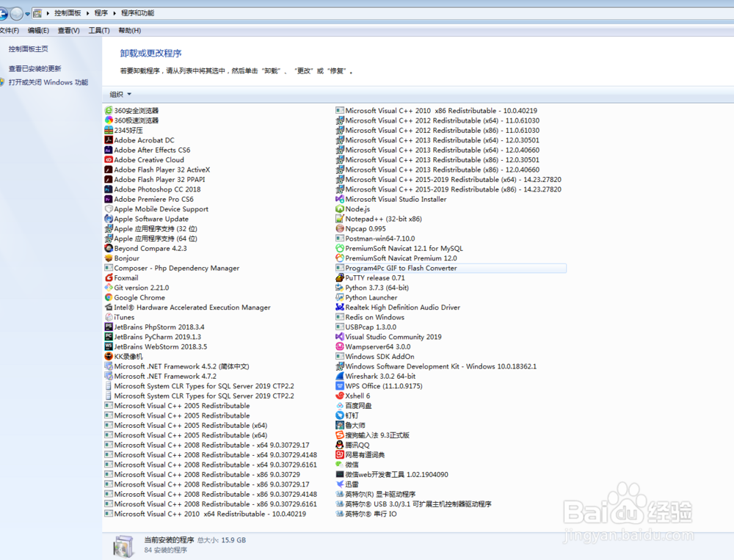Select Python 3.7.3 (64-bit) entry
The width and height of the screenshot is (734, 560).
click(x=372, y=288)
